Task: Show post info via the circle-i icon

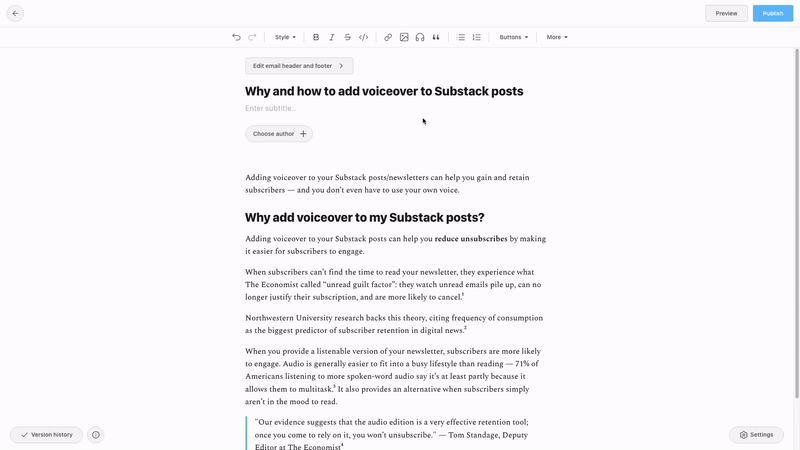Action: click(x=95, y=435)
